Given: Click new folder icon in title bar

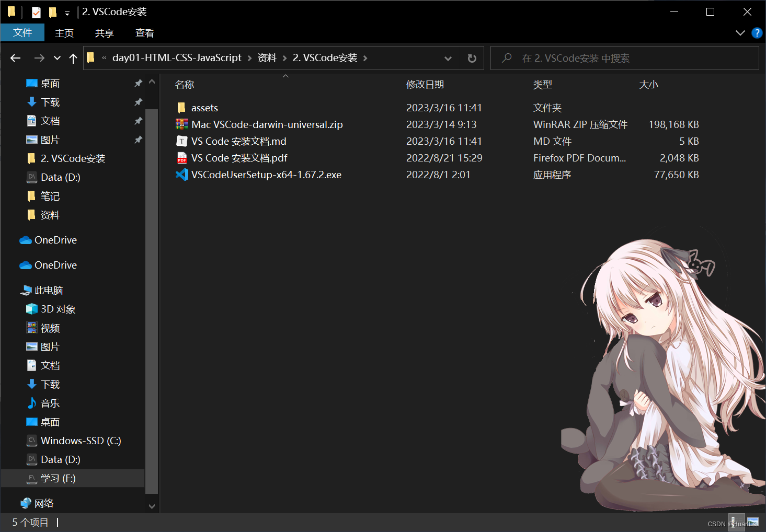Looking at the screenshot, I should [x=52, y=12].
